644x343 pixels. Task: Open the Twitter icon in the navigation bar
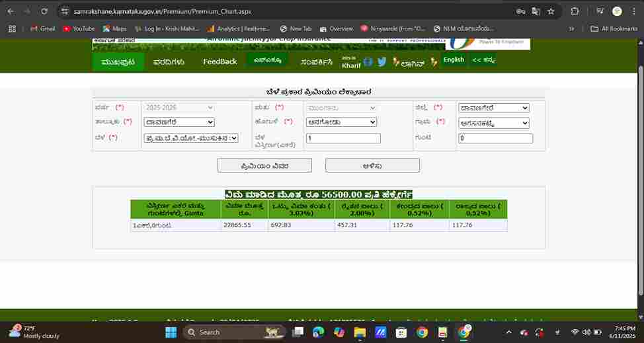pyautogui.click(x=382, y=61)
